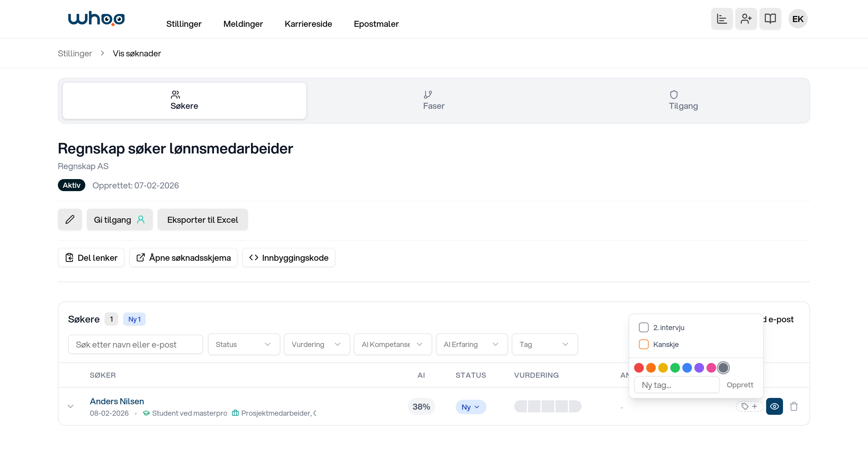The height and width of the screenshot is (454, 868).
Task: Open the AI Kompetanse dropdown
Action: (392, 344)
